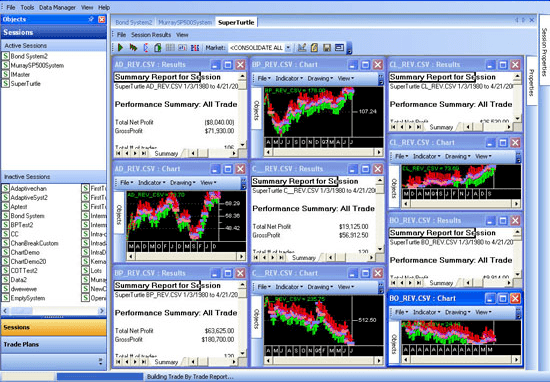Open Drawing dropdown in AD_REV.CSV chart

tap(182, 183)
